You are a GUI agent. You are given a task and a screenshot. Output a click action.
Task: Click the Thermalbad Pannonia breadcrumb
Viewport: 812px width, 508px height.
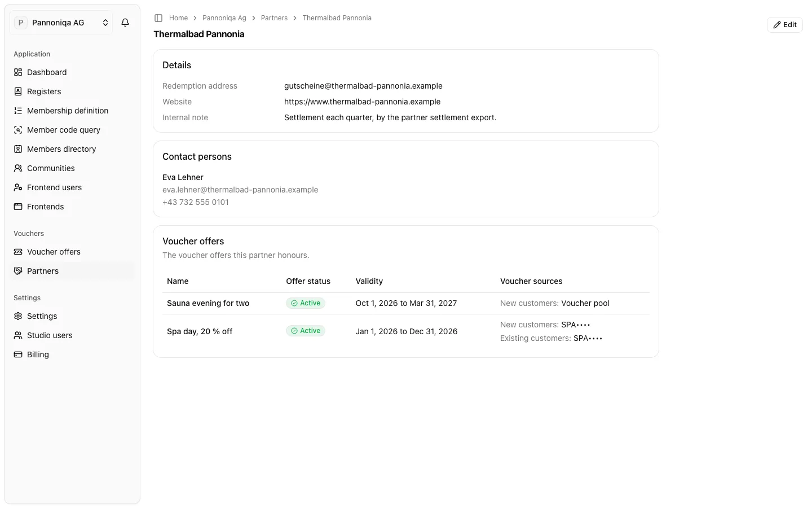[x=337, y=18]
